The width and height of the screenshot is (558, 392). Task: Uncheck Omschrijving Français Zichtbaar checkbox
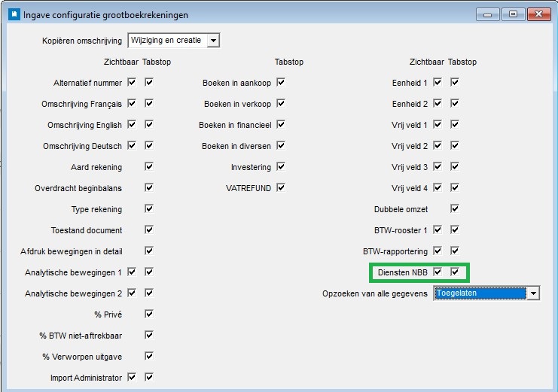(132, 104)
